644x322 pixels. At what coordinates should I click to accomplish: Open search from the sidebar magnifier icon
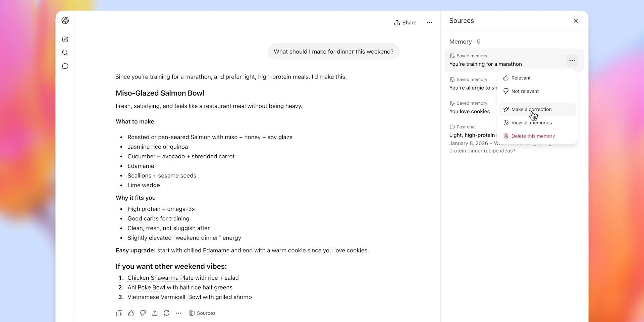pos(65,53)
